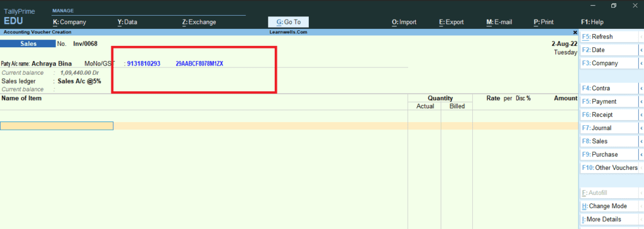The image size is (644, 229).
Task: Switch to F7: Journal voucher
Action: click(609, 128)
